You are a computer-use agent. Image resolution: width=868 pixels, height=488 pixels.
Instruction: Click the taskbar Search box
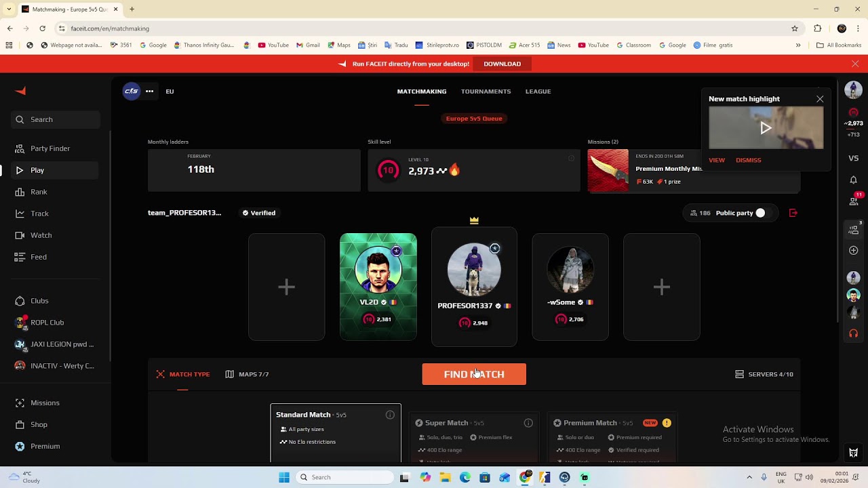click(x=344, y=477)
